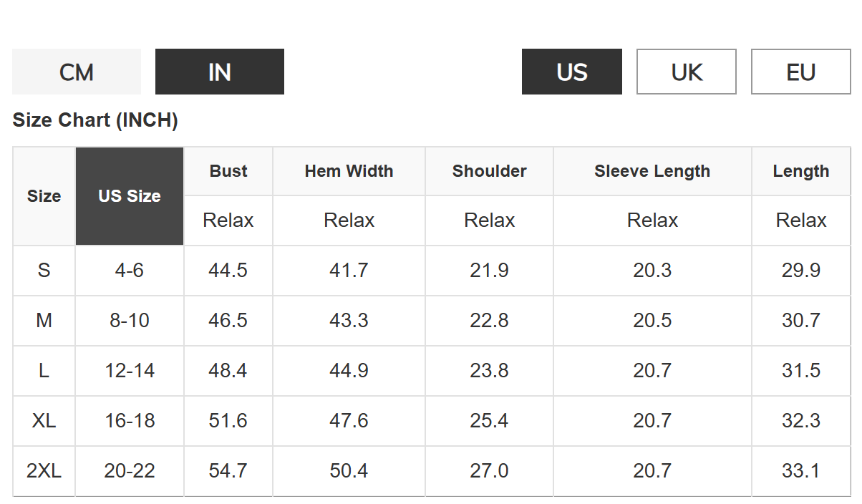Select the S size row label
This screenshot has height=504, width=862.
(x=44, y=271)
